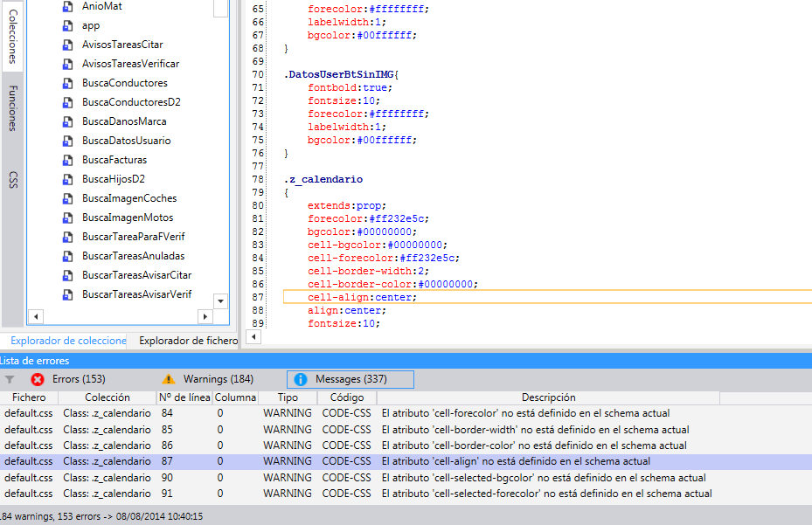Sort error list by Columna header
812x525 pixels.
click(235, 397)
